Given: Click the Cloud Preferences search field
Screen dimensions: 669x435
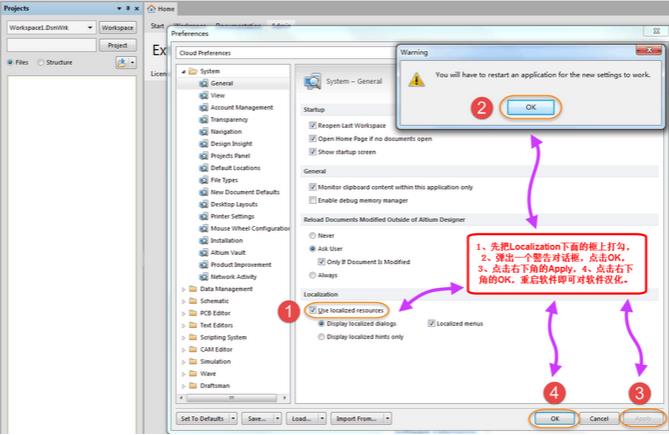Looking at the screenshot, I should click(285, 53).
